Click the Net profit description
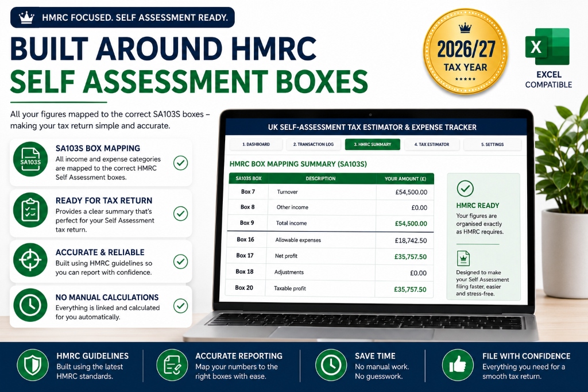Viewport: 588px width, 392px height. tap(286, 256)
